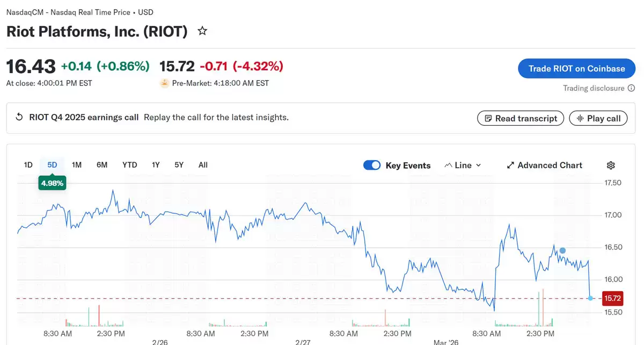This screenshot has height=345, width=644.
Task: Click the replay icon next to earnings call
Action: (19, 117)
